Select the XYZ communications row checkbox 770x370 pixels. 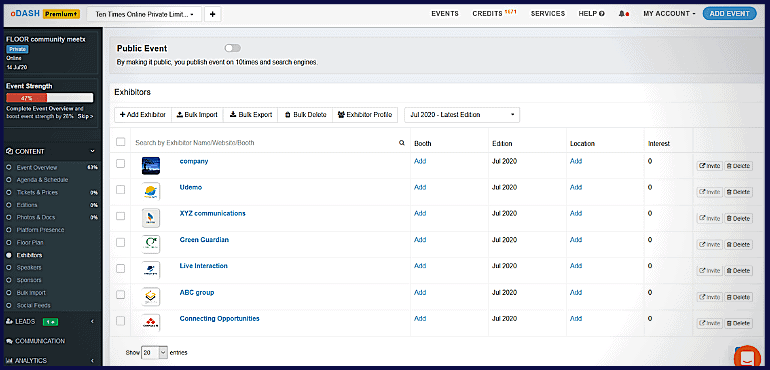pyautogui.click(x=120, y=216)
